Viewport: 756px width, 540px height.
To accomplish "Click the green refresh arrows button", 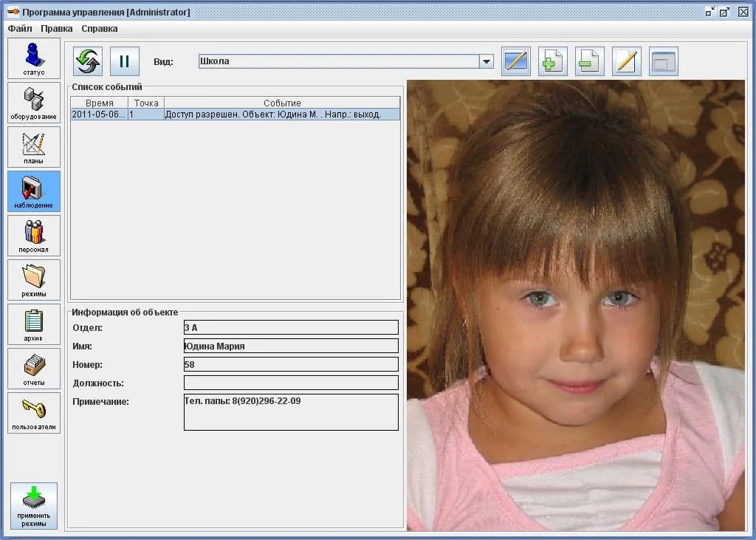I will (88, 61).
